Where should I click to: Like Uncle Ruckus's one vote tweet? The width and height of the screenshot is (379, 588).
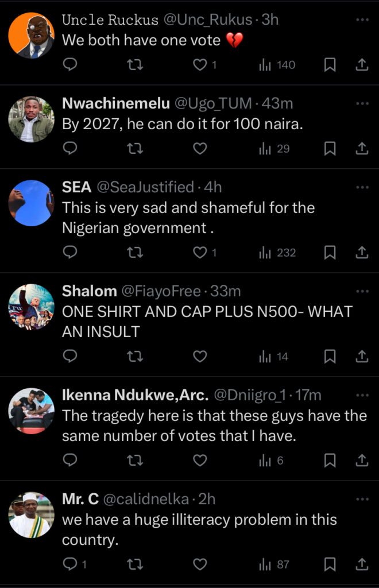[x=199, y=65]
